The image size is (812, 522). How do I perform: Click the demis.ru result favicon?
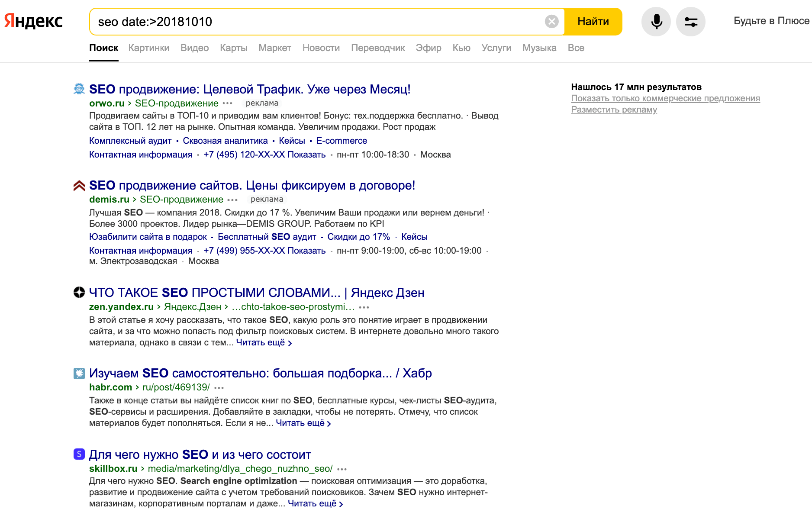(x=79, y=185)
